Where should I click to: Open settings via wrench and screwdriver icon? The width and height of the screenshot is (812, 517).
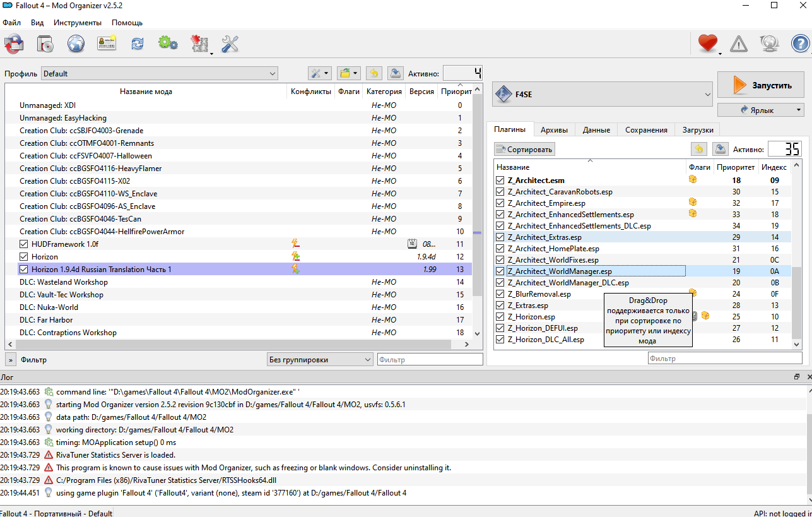pos(230,44)
